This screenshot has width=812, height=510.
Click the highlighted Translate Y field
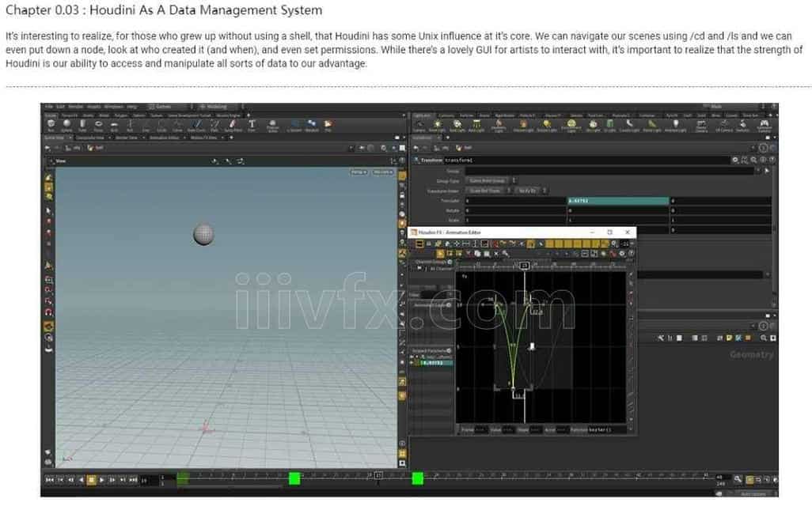618,201
